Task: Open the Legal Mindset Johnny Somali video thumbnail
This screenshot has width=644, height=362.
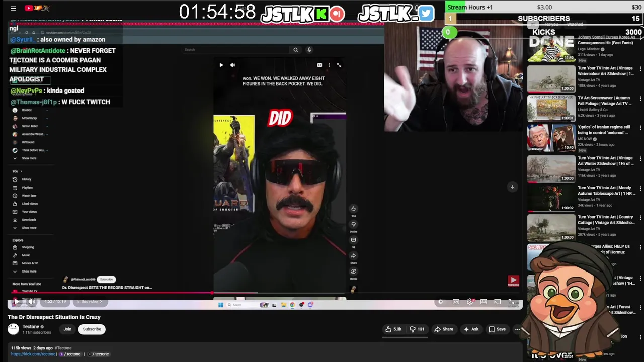Action: pyautogui.click(x=551, y=49)
